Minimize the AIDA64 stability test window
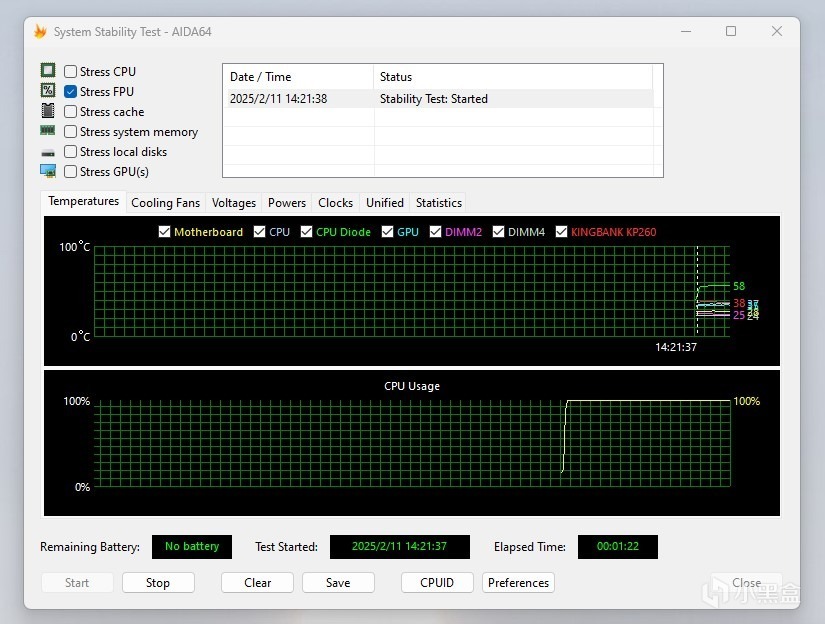The width and height of the screenshot is (825, 624). (686, 32)
